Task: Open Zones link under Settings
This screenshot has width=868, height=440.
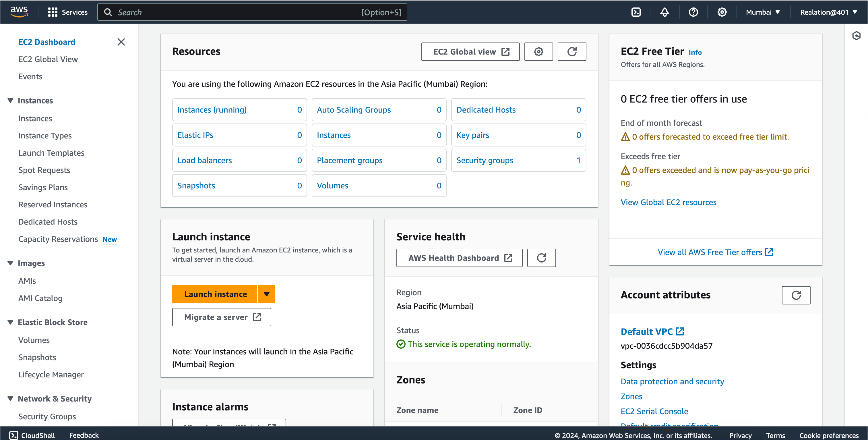Action: coord(631,396)
